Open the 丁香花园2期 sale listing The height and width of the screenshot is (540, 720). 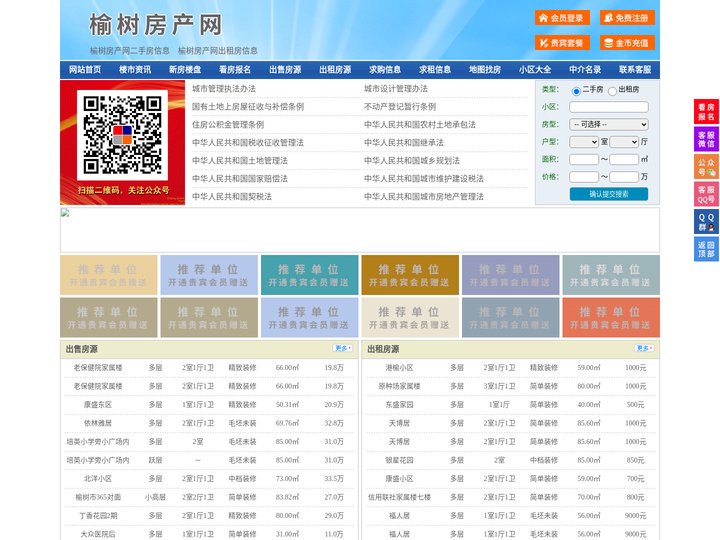[x=98, y=516]
